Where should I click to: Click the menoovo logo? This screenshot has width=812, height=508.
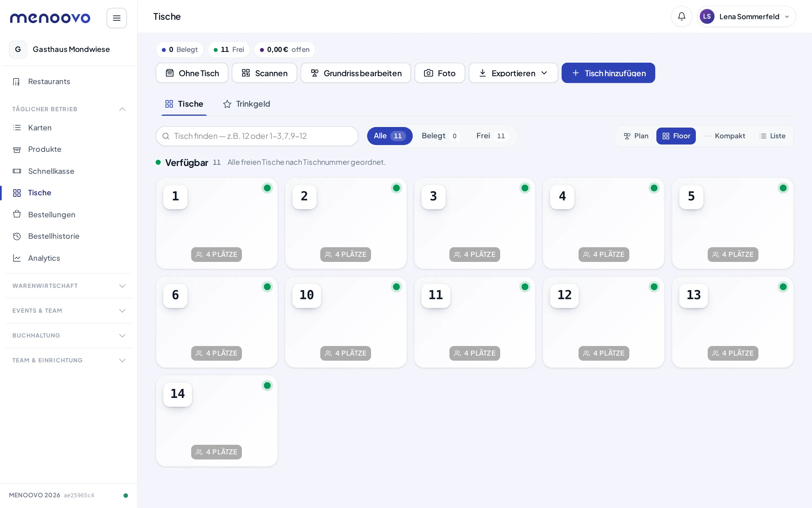tap(50, 18)
